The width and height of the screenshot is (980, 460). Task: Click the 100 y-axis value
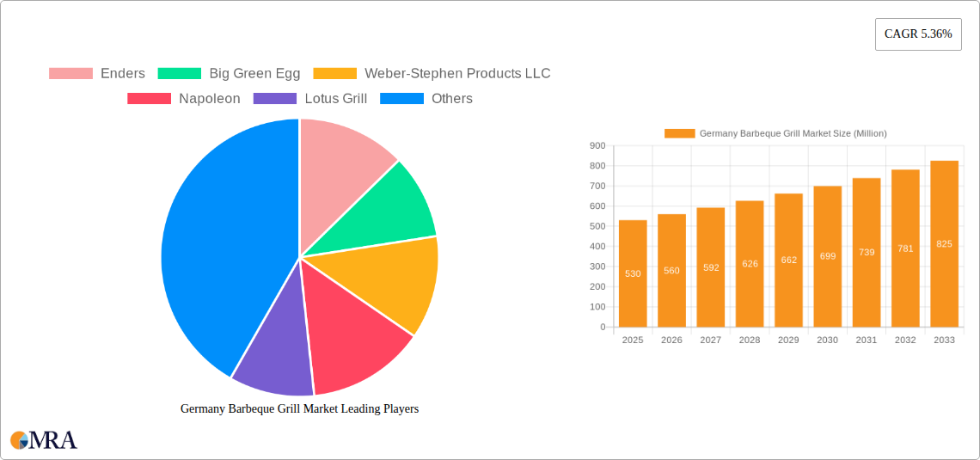(597, 307)
